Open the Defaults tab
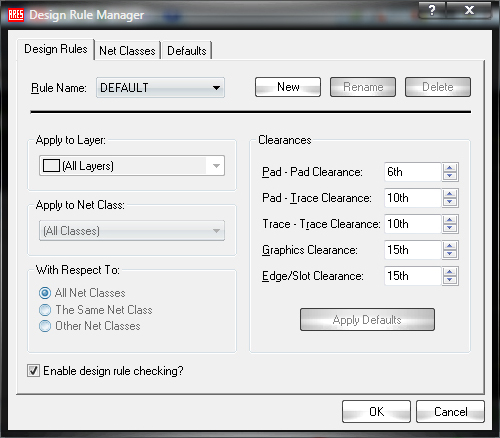Viewport: 500px width, 438px height. (187, 51)
